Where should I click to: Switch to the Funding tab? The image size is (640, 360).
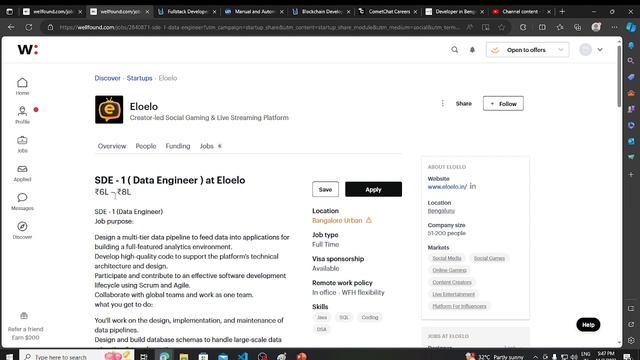click(178, 146)
